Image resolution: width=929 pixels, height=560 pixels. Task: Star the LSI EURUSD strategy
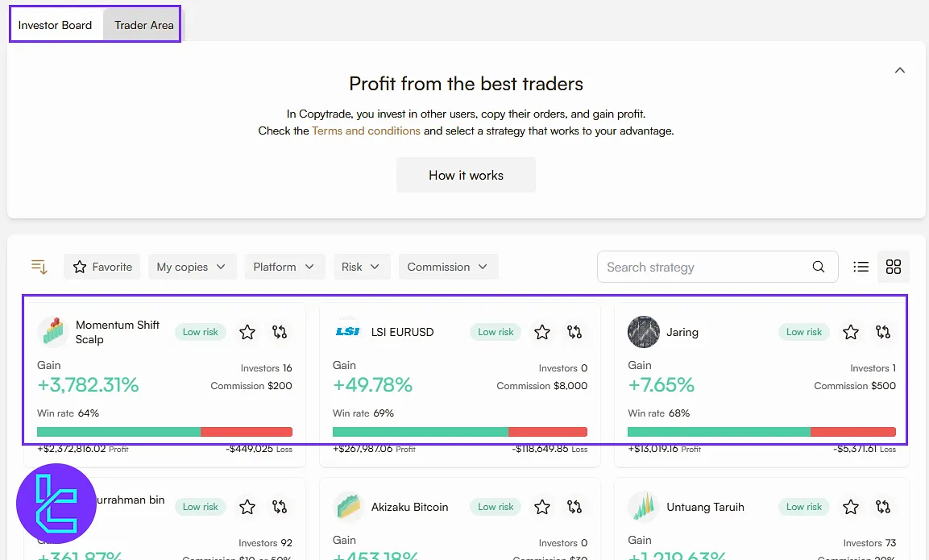pyautogui.click(x=542, y=332)
